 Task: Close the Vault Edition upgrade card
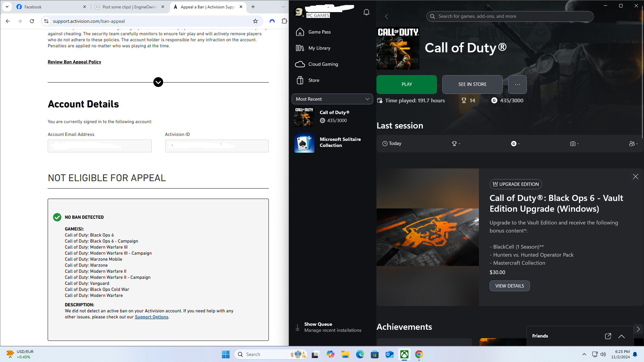[636, 176]
